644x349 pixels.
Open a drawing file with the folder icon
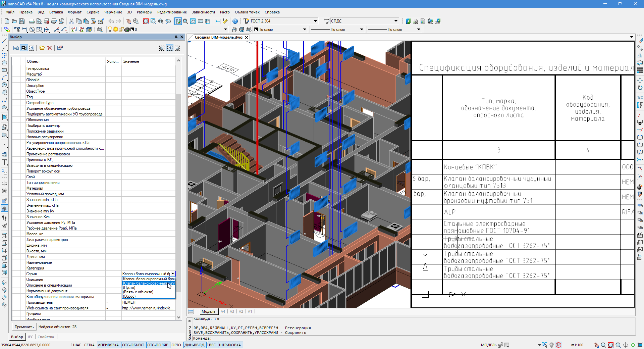click(15, 21)
